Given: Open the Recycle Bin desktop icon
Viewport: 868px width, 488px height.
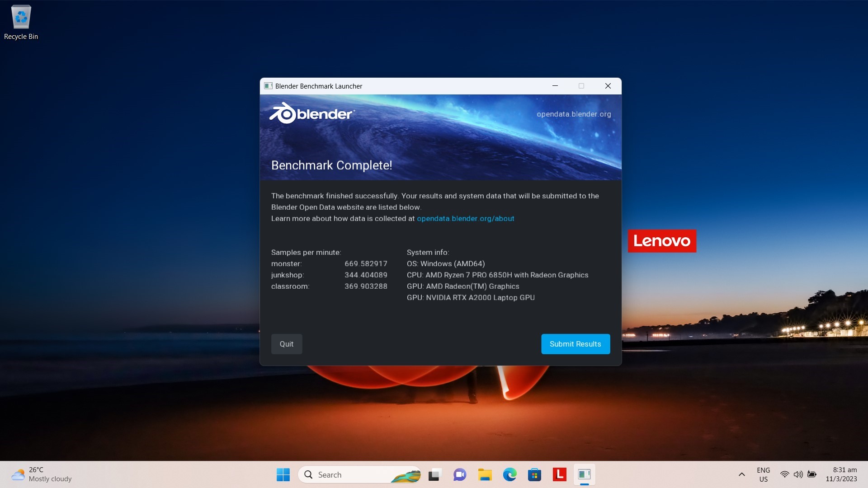Looking at the screenshot, I should (21, 23).
